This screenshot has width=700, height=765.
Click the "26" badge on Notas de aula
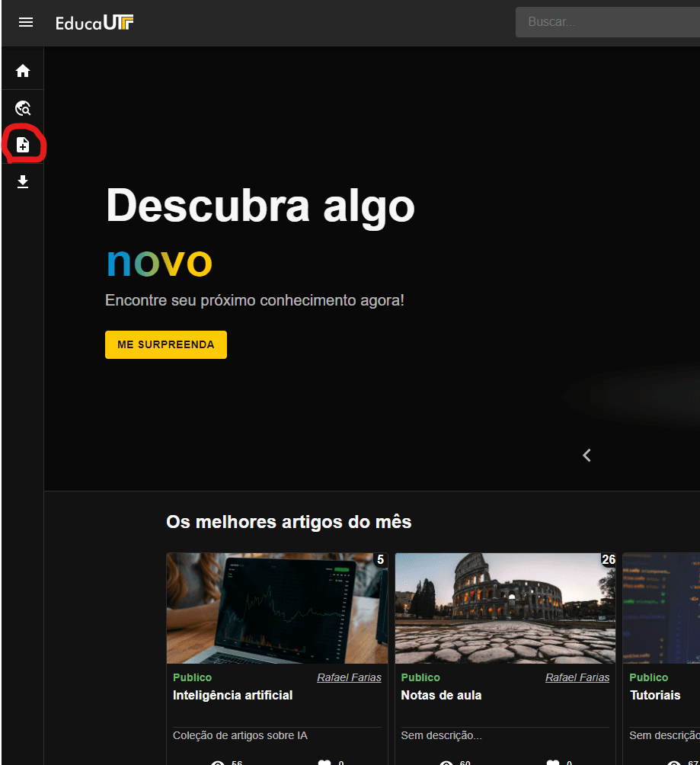pyautogui.click(x=609, y=559)
